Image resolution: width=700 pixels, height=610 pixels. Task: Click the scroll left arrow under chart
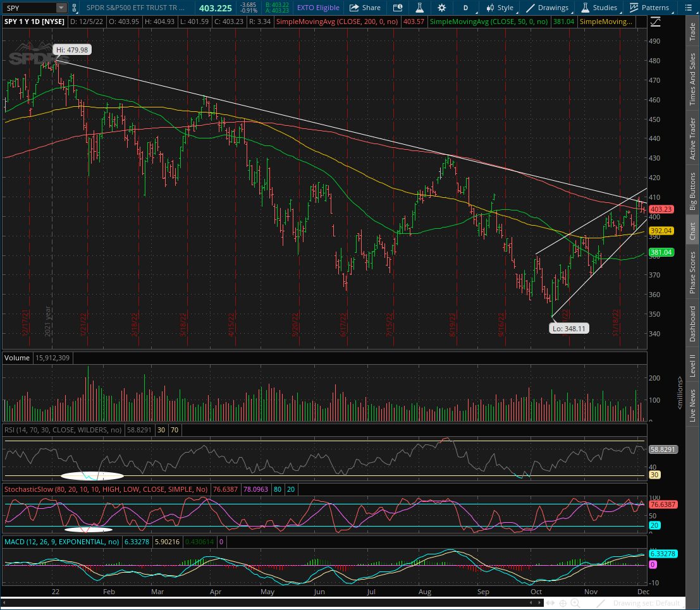531,603
